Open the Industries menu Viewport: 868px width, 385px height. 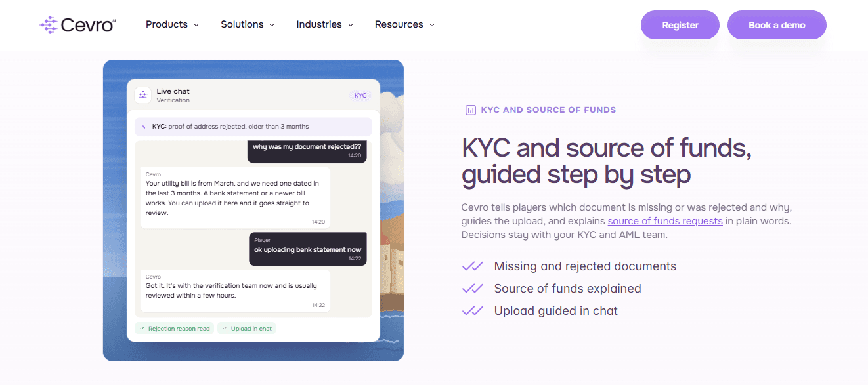tap(325, 24)
